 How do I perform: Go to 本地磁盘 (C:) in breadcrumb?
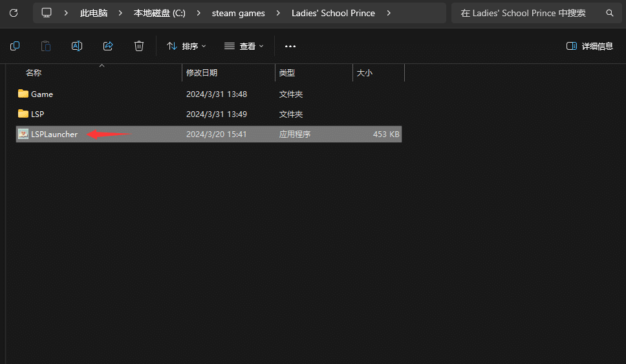pos(159,13)
